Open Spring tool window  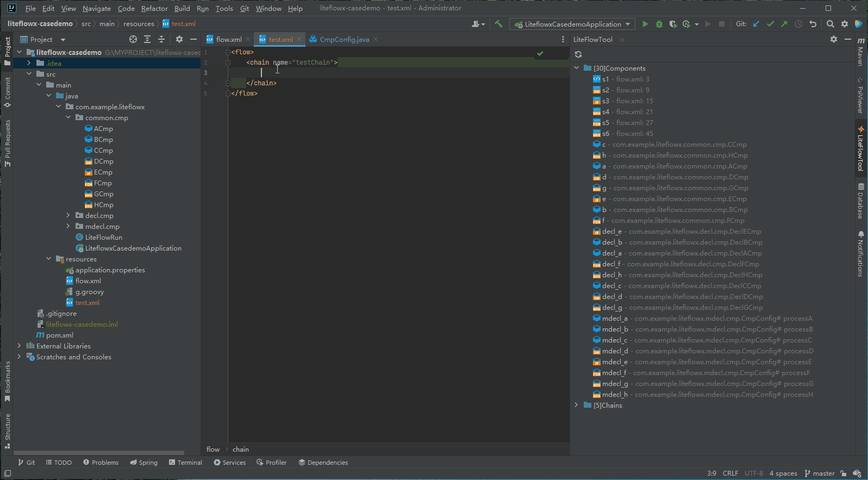click(x=143, y=463)
